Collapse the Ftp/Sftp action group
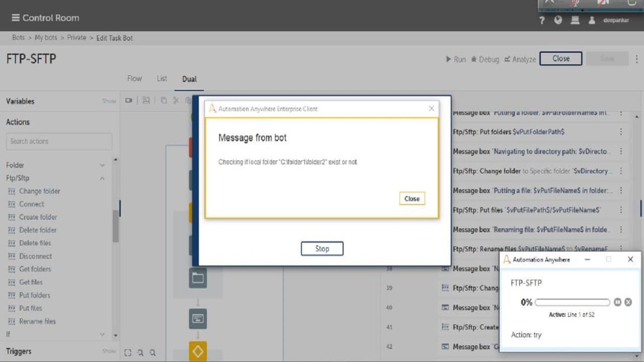644x362 pixels. click(x=102, y=178)
